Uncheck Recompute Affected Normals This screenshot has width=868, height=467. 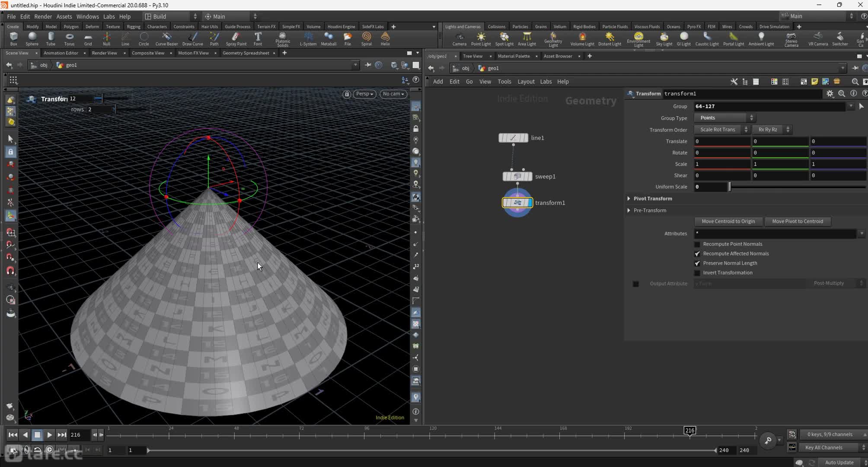click(697, 254)
